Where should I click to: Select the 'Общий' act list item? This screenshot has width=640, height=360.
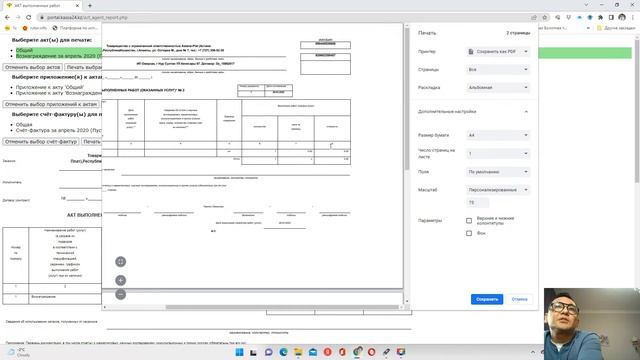click(x=24, y=50)
